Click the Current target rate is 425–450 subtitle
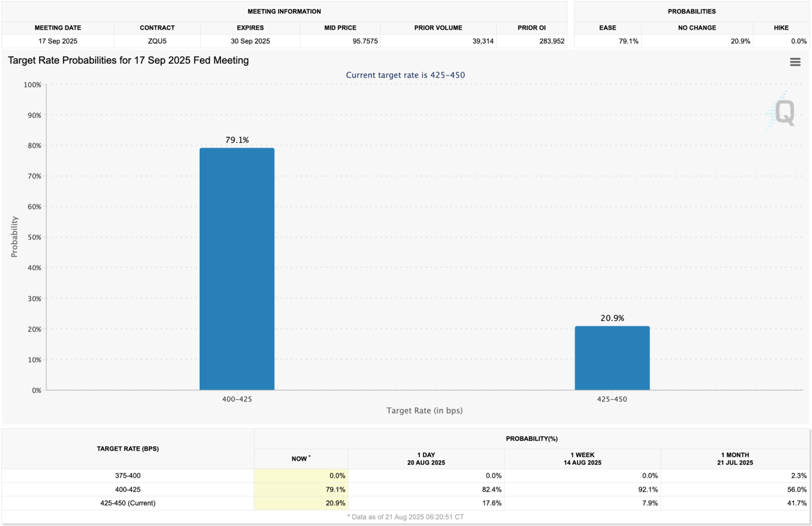 click(x=405, y=75)
